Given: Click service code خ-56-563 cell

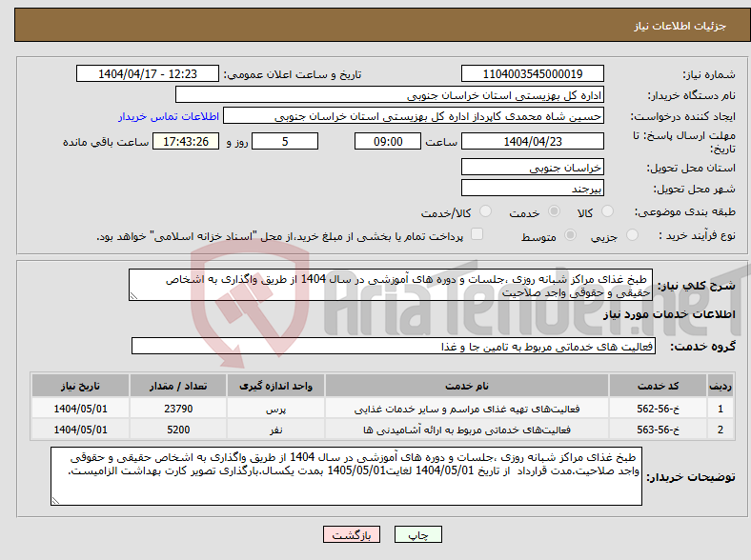Looking at the screenshot, I should [659, 430].
